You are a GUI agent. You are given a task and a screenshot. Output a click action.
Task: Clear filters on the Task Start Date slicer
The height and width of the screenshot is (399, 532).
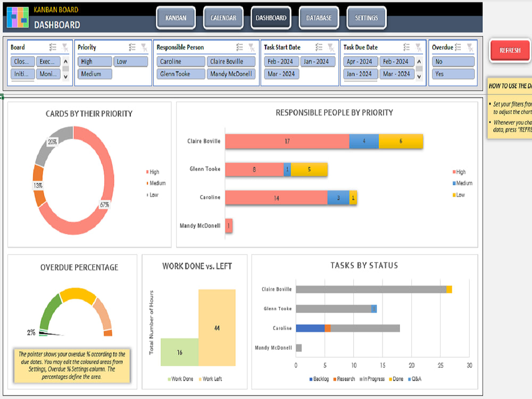[330, 47]
